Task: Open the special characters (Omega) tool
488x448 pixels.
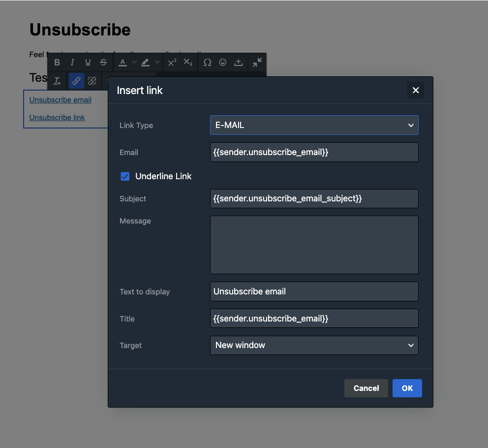Action: tap(207, 63)
